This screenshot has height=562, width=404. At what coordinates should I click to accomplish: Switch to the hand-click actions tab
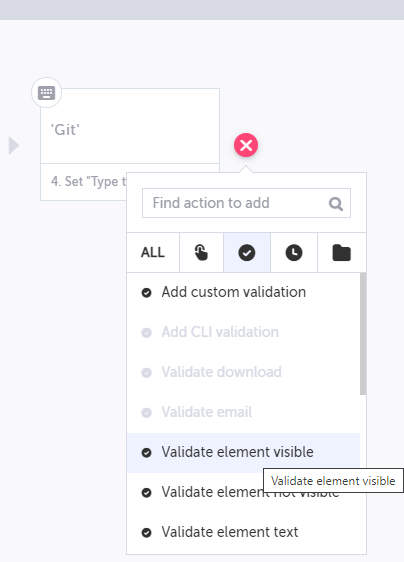[x=201, y=252]
